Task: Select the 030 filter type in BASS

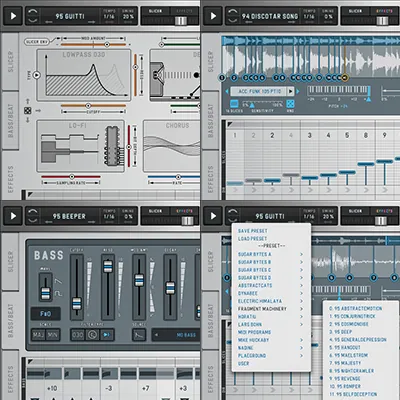Action: (x=78, y=335)
